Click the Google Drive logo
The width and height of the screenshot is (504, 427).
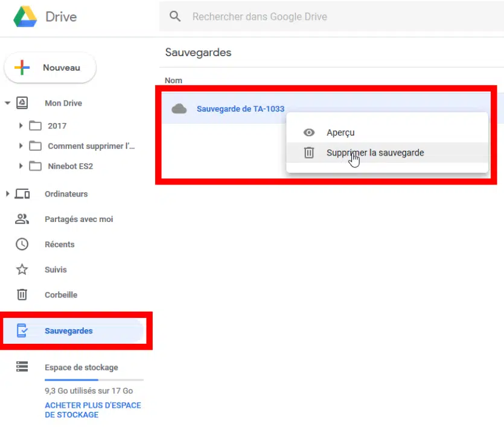25,16
